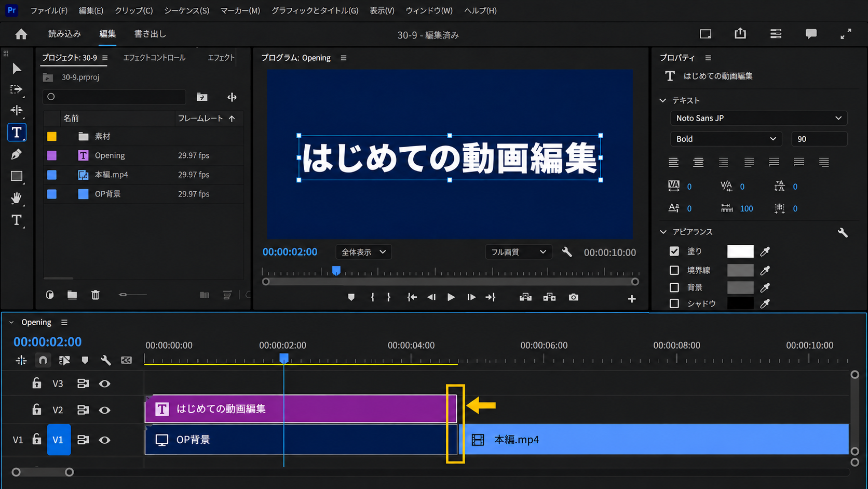Click the Export Frame camera icon
The height and width of the screenshot is (489, 868).
point(573,297)
